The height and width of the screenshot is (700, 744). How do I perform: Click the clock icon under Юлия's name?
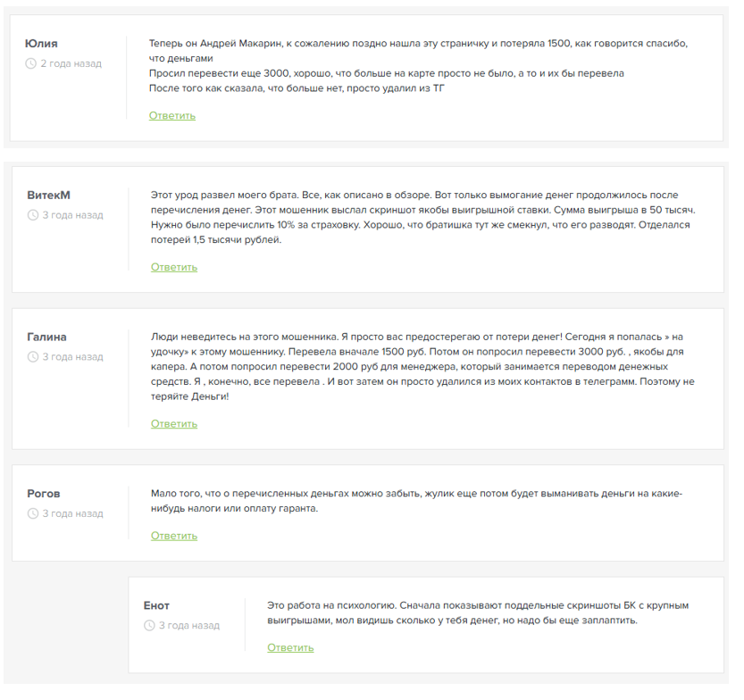pos(31,64)
